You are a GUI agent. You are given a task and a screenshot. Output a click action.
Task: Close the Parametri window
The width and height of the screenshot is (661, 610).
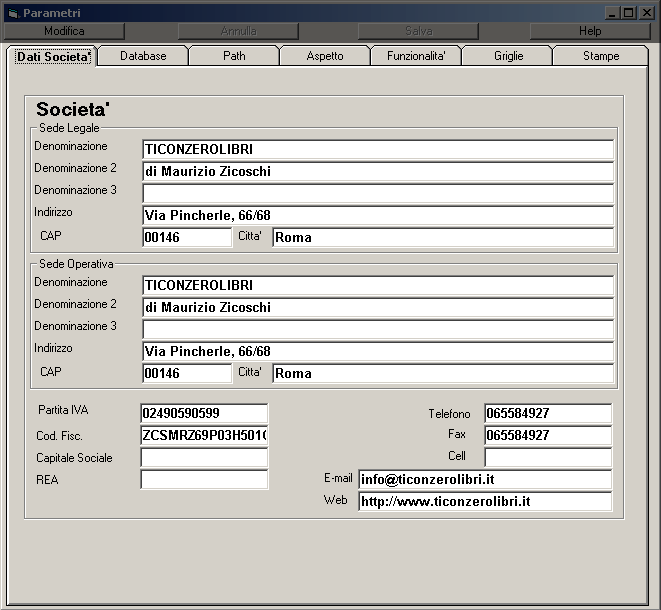pyautogui.click(x=646, y=13)
